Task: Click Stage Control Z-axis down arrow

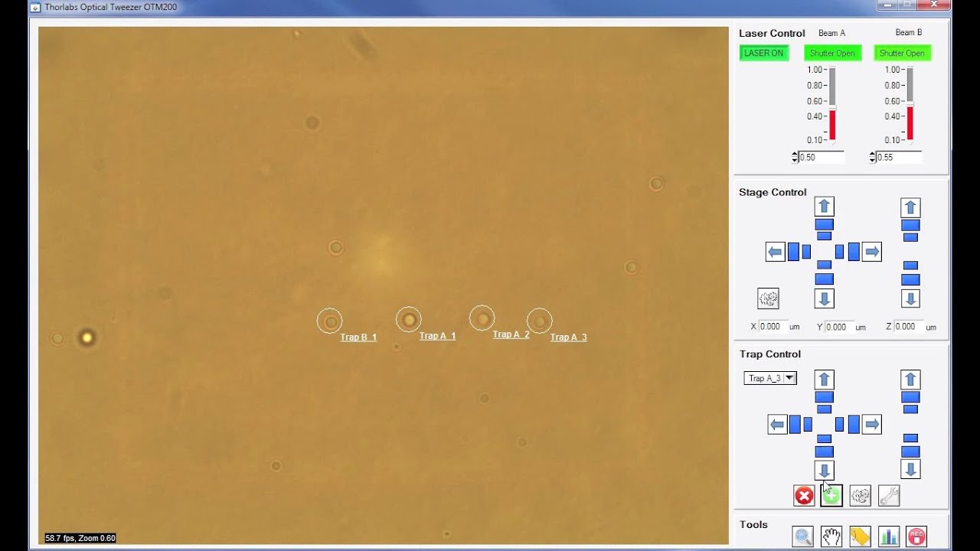Action: 910,298
